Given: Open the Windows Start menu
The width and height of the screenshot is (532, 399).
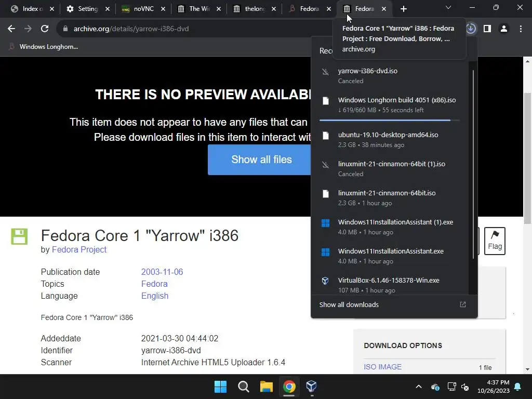Looking at the screenshot, I should point(220,387).
